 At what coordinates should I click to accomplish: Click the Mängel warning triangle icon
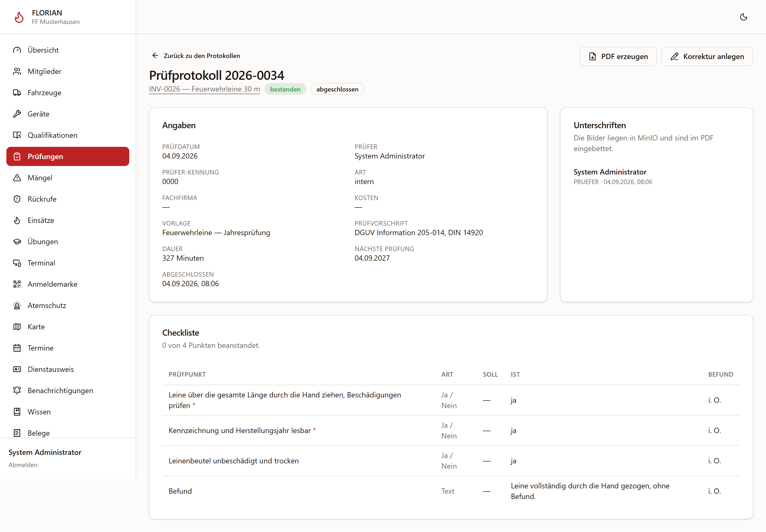click(x=17, y=178)
